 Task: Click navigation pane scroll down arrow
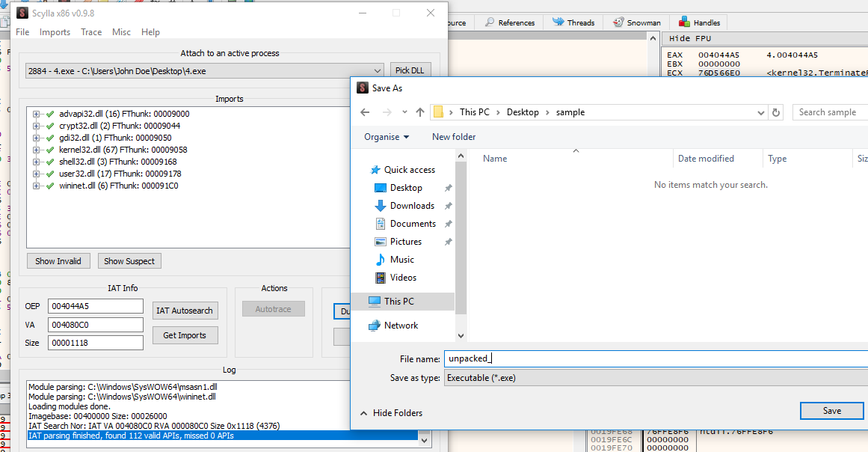coord(461,336)
